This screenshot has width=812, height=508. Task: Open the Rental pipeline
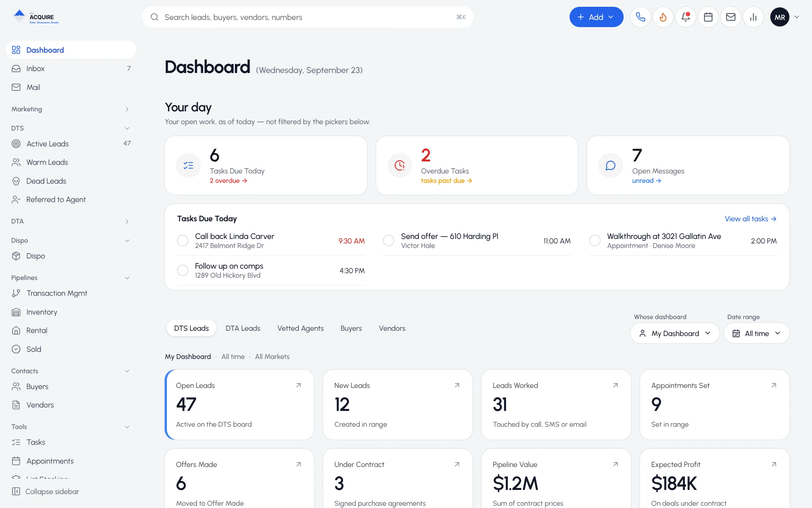pos(71,330)
